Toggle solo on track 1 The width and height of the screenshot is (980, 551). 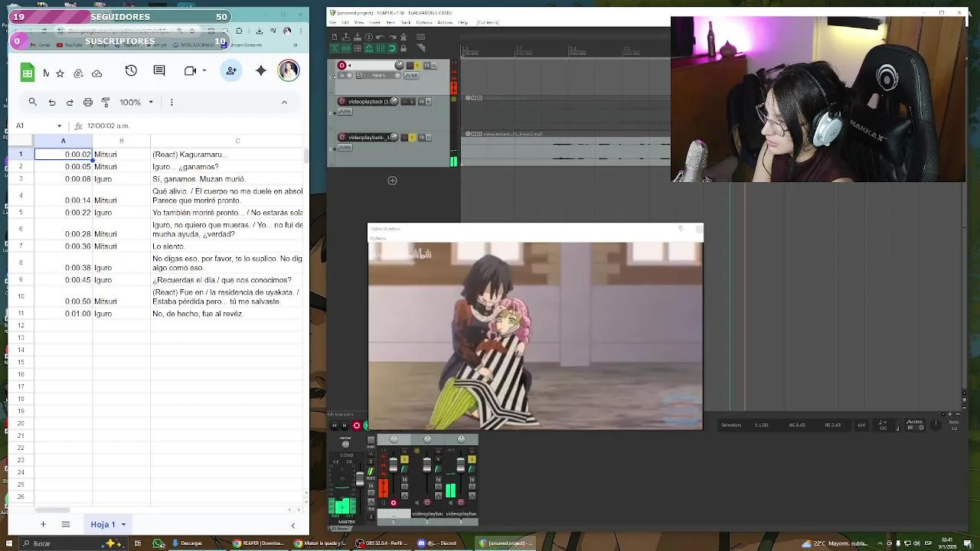[417, 65]
